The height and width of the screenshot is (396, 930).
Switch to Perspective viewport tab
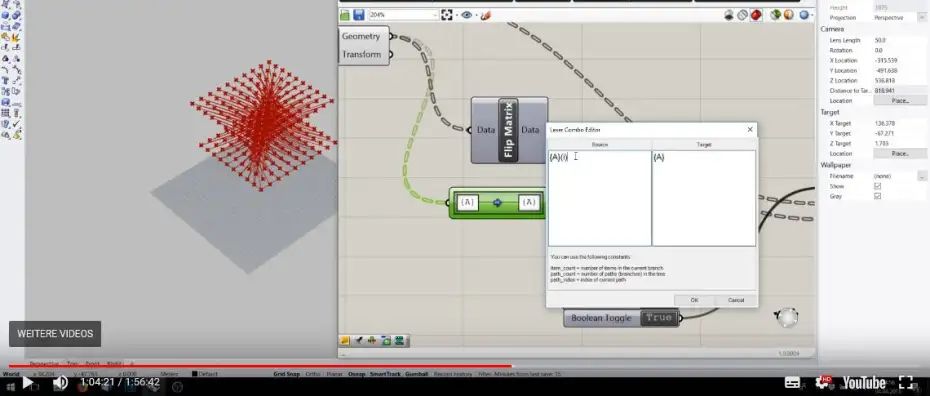44,363
